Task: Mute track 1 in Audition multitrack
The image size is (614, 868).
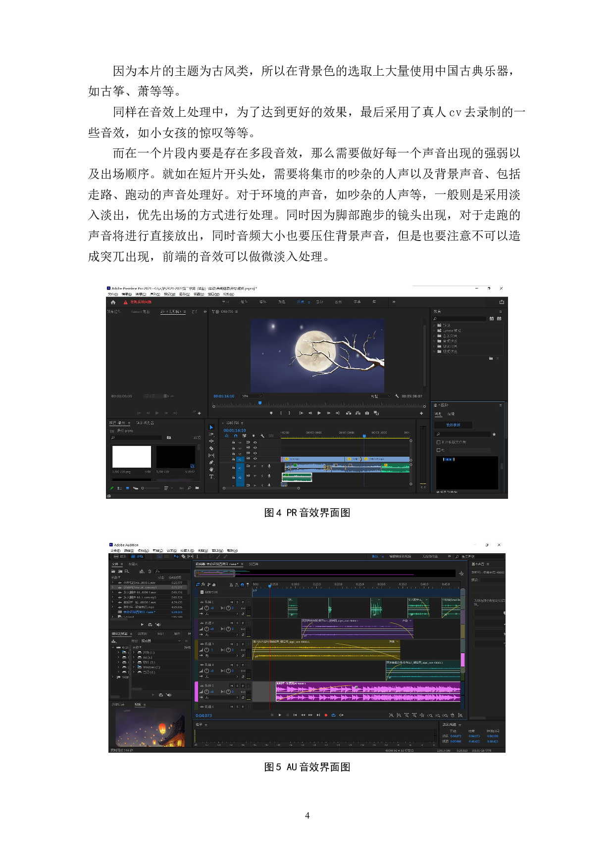Action: tap(232, 602)
